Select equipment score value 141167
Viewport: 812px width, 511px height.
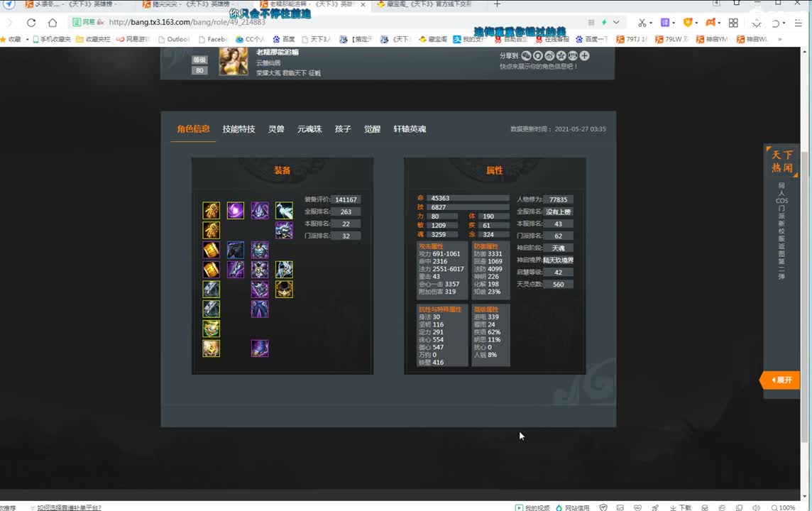click(x=346, y=199)
